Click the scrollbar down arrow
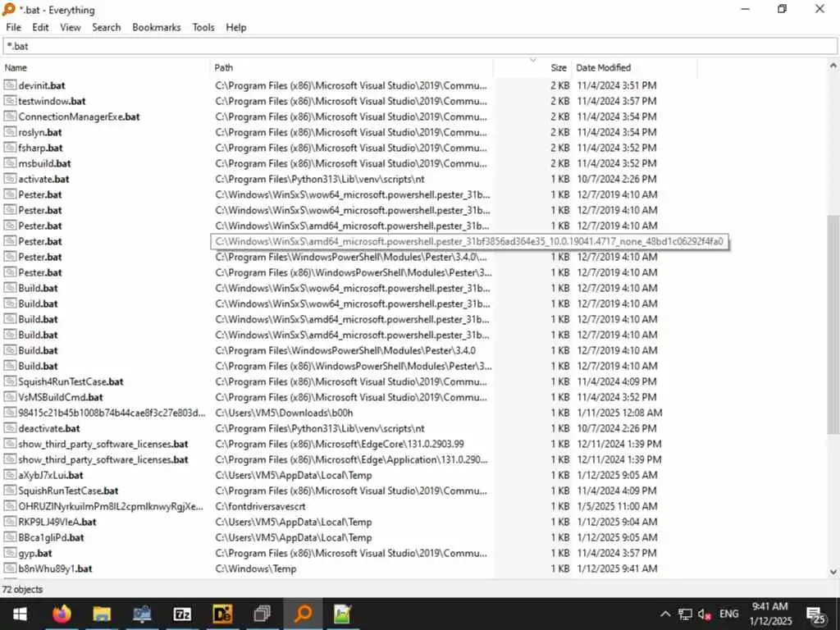 tap(833, 572)
